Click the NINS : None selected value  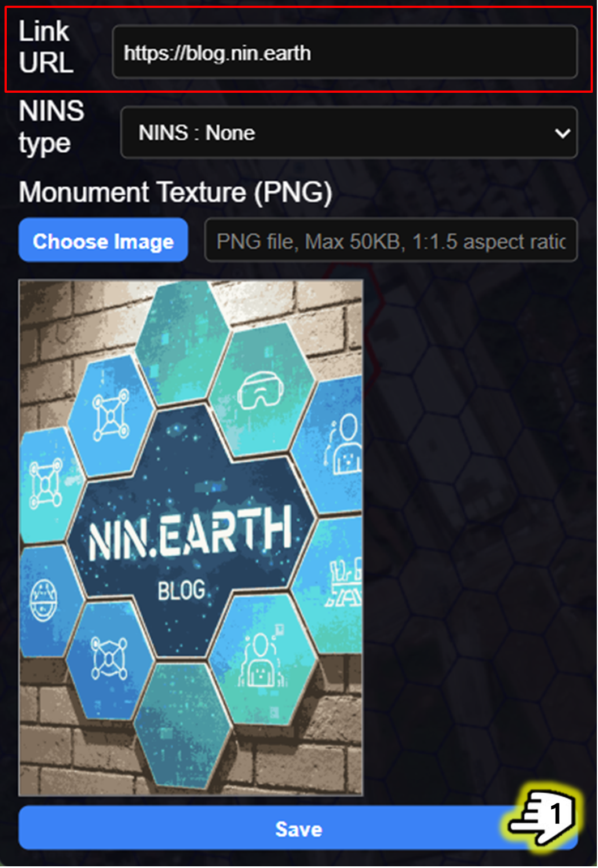coord(197,133)
